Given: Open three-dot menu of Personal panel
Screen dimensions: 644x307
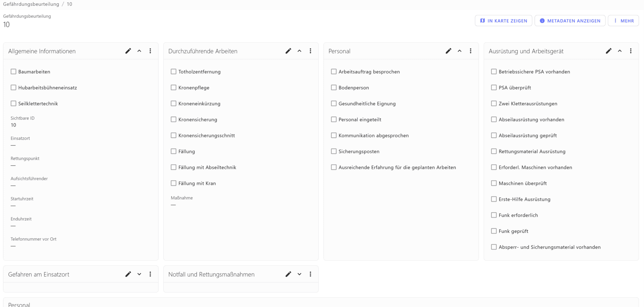Looking at the screenshot, I should [x=471, y=51].
